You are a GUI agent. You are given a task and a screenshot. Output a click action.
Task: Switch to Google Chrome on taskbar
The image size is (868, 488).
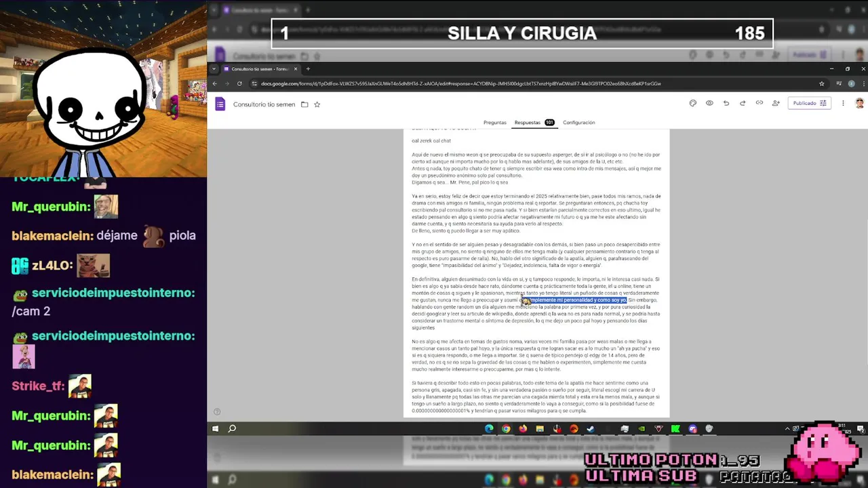(x=506, y=428)
